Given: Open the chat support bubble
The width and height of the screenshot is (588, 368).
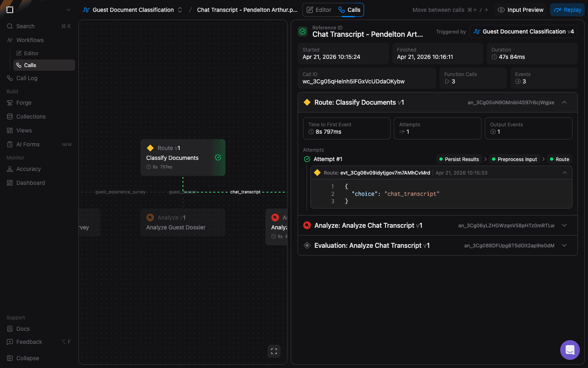Looking at the screenshot, I should pyautogui.click(x=570, y=350).
